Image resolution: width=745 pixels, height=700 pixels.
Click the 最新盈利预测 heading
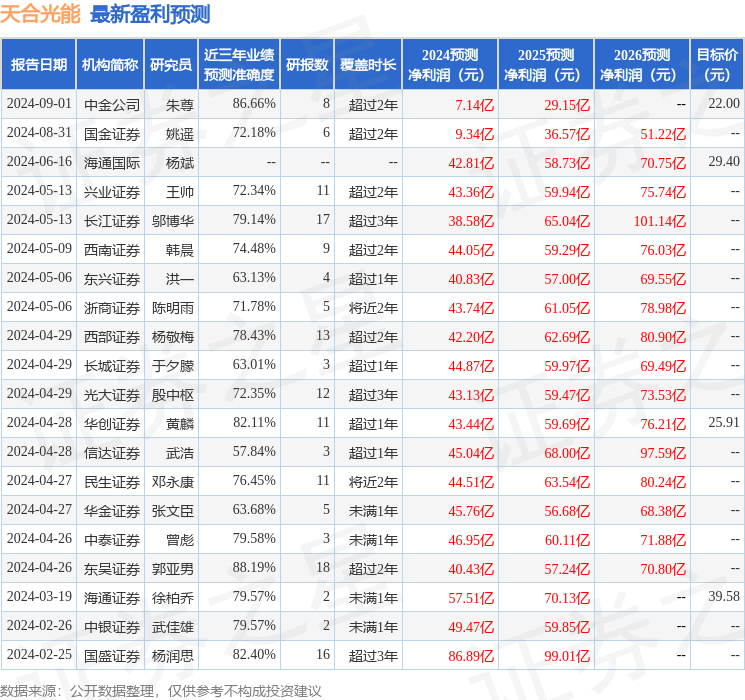click(150, 14)
